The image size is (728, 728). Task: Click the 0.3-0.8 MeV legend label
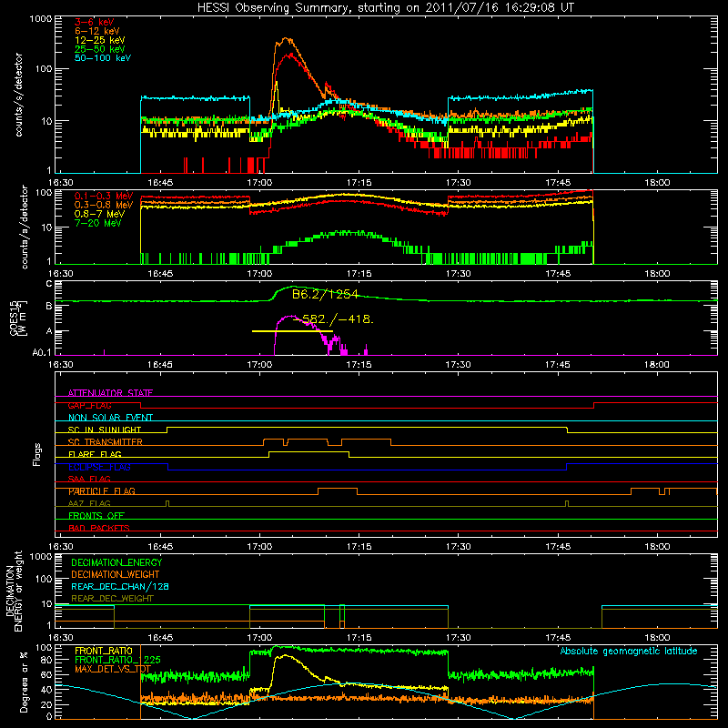(104, 206)
